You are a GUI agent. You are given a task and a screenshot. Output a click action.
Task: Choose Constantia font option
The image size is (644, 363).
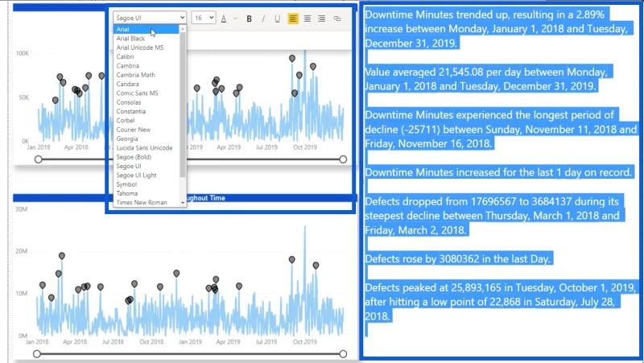coord(146,111)
